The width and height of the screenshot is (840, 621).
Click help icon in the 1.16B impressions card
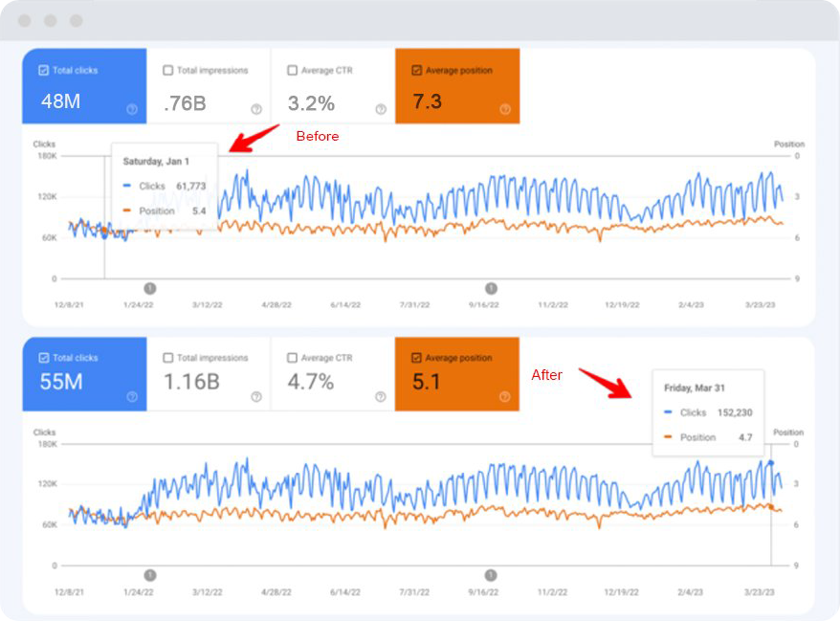pyautogui.click(x=256, y=396)
